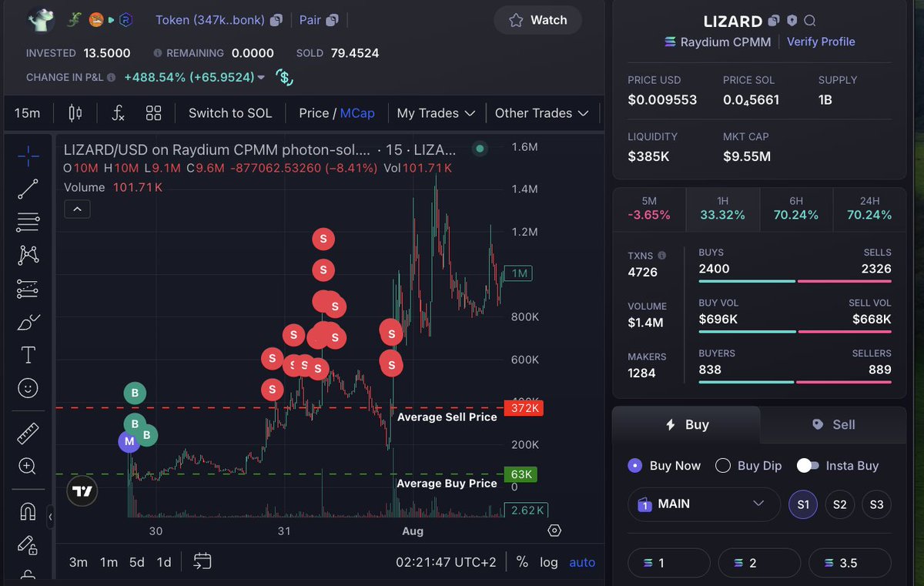Click the purple M marker on the chart

tap(129, 441)
